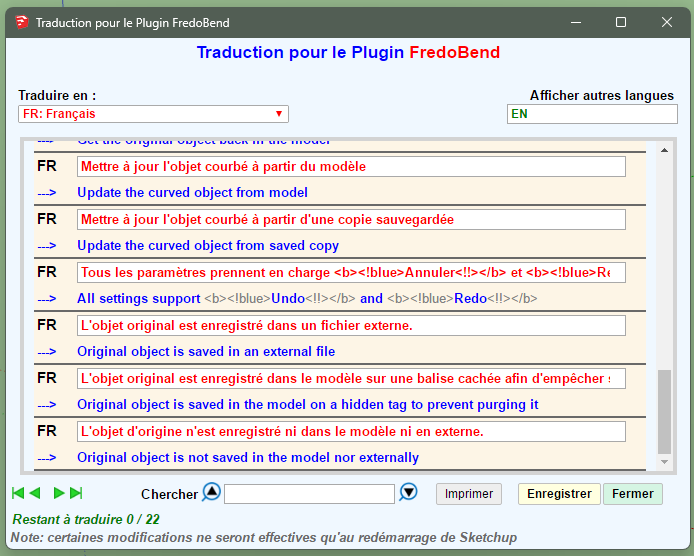Viewport: 694px width, 556px height.
Task: Edit the 'copie sauvegardée' translation field
Action: point(351,219)
